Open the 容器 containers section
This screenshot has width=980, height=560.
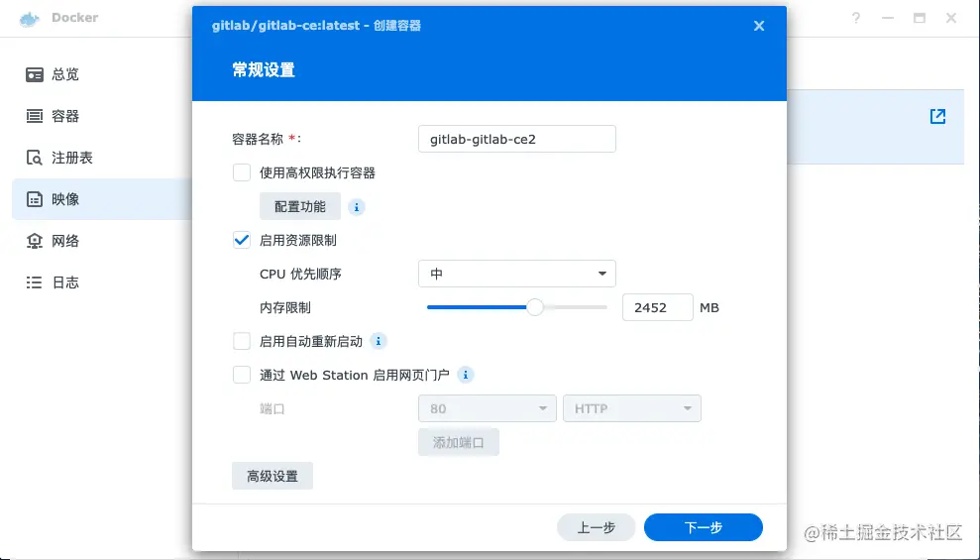point(102,116)
